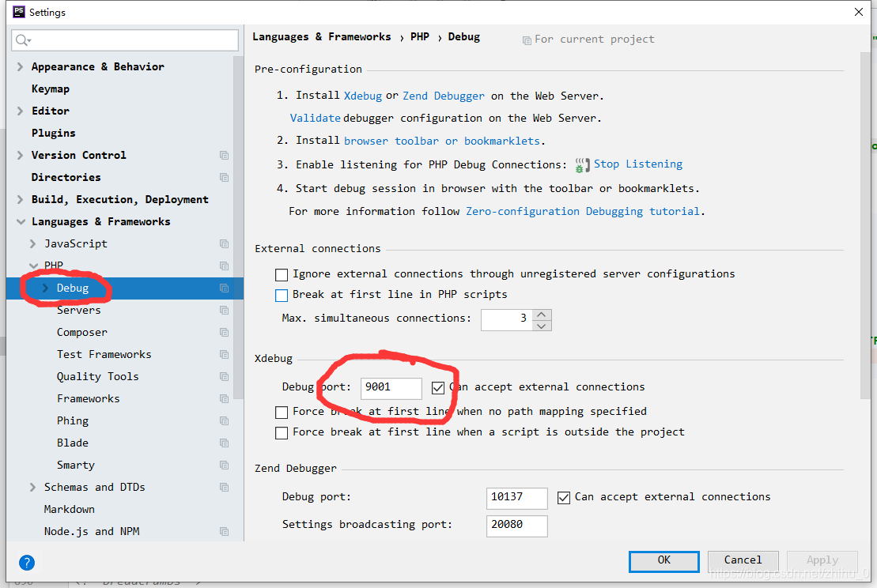Collapse the Languages & Frameworks section

coord(21,222)
